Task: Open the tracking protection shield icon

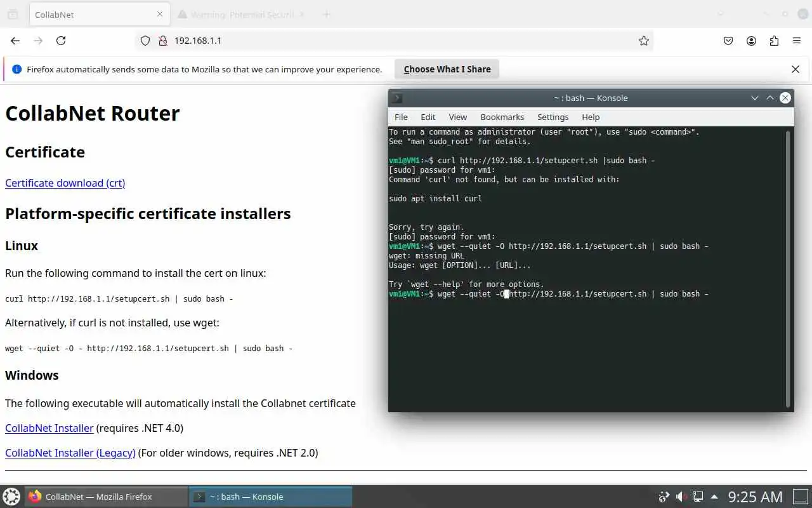Action: 145,41
